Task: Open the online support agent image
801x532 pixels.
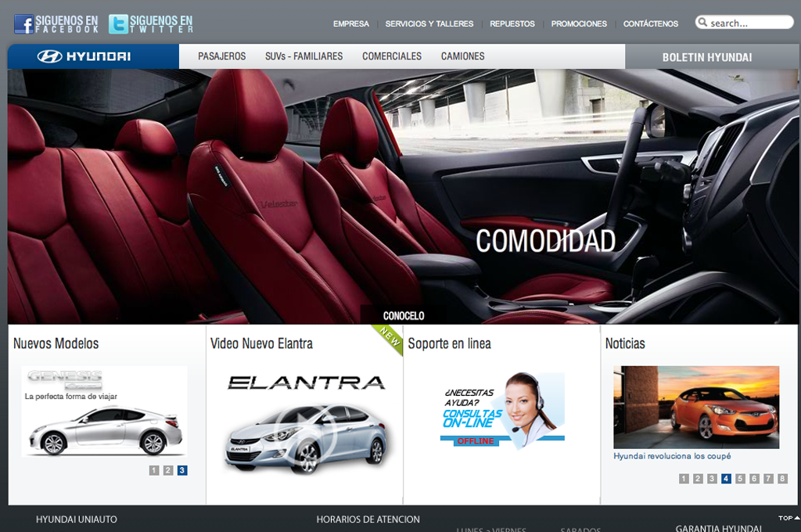Action: click(x=501, y=410)
